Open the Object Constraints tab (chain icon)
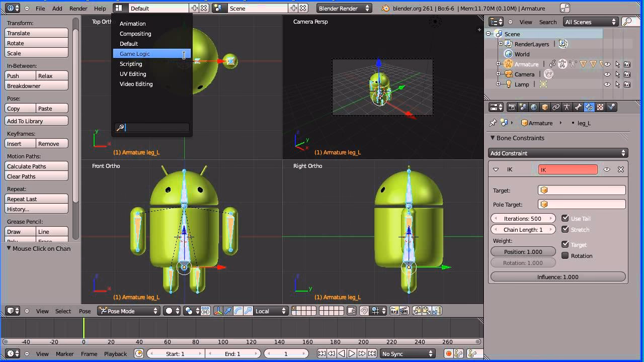This screenshot has width=644, height=362. coord(556,107)
